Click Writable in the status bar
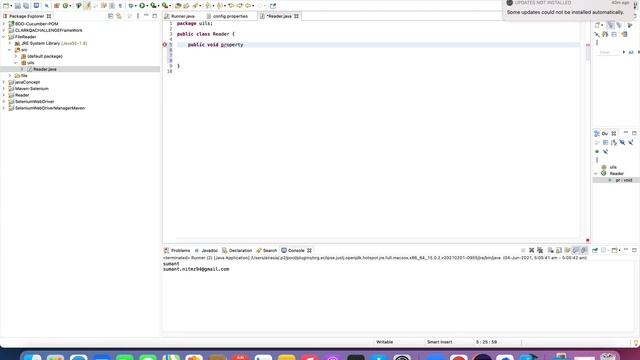The image size is (640, 360). click(384, 342)
